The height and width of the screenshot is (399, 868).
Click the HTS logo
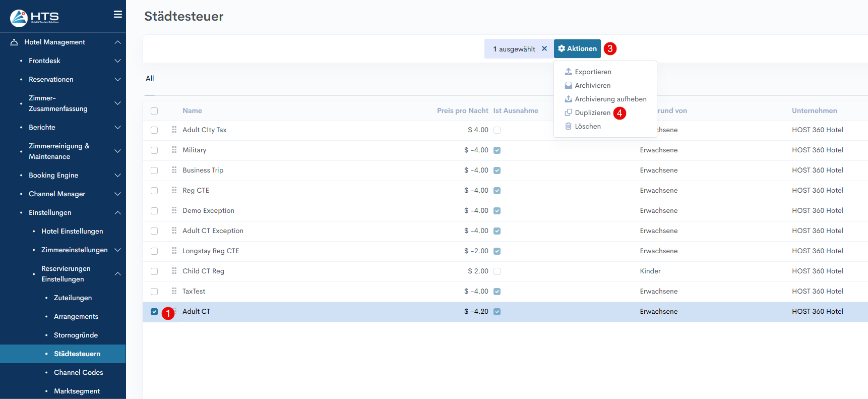(x=34, y=18)
